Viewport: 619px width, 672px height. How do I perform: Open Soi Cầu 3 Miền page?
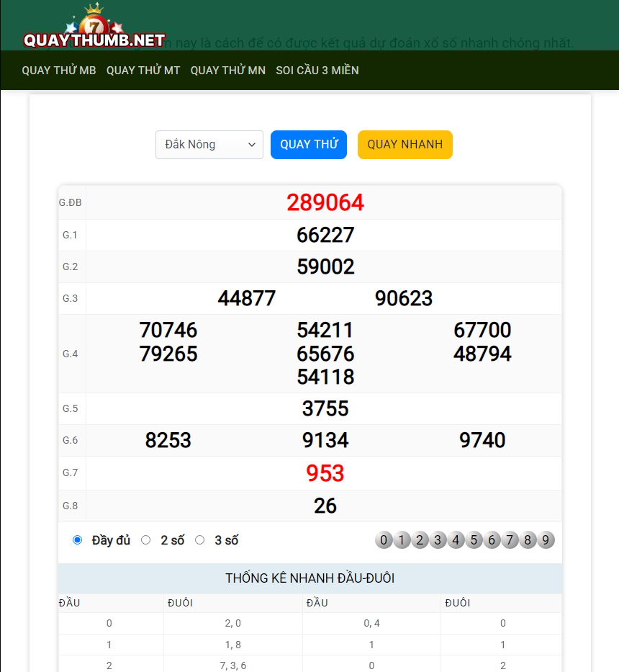click(x=317, y=71)
